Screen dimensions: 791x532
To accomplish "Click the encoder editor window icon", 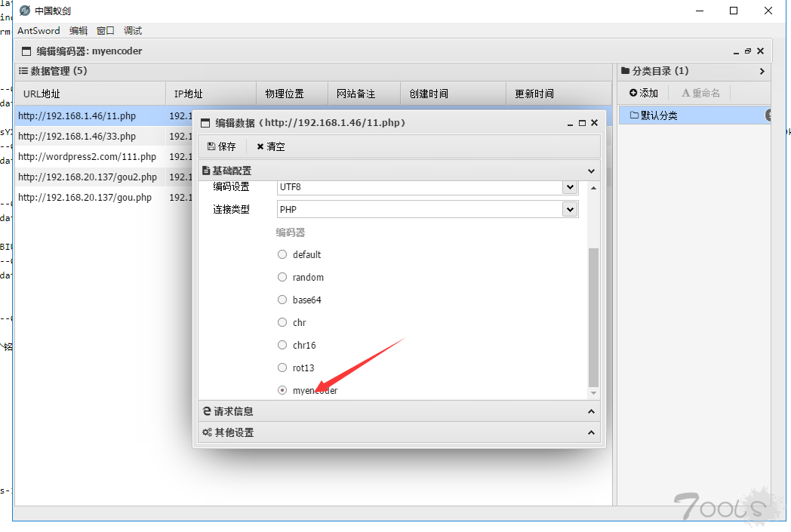I will pyautogui.click(x=26, y=51).
